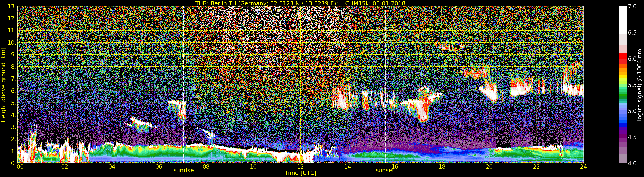Select the '0.' height axis tick label
This screenshot has height=177, width=644.
(14, 163)
